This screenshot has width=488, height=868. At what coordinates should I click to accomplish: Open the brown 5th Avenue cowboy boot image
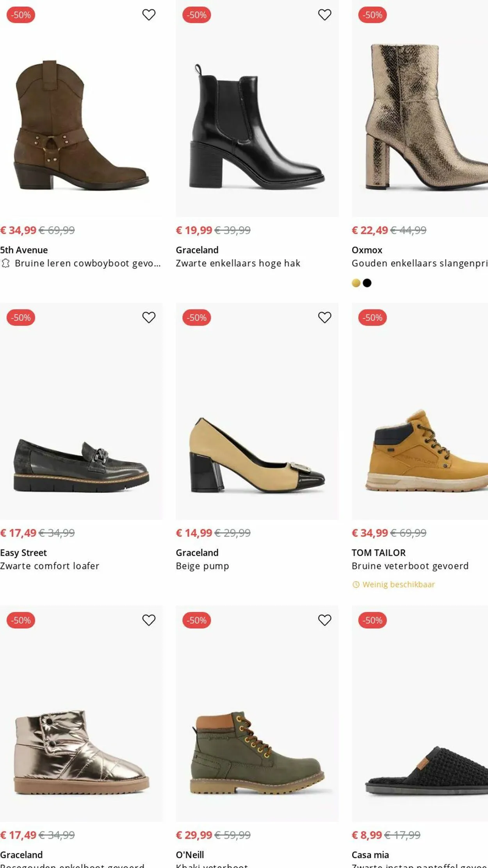81,125
